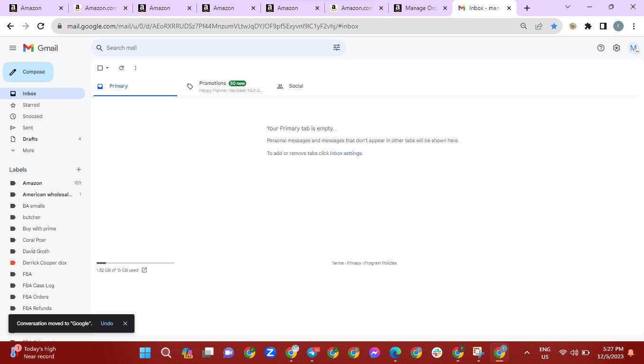The image size is (644, 364).
Task: Refresh the inbox mail list
Action: tap(121, 68)
